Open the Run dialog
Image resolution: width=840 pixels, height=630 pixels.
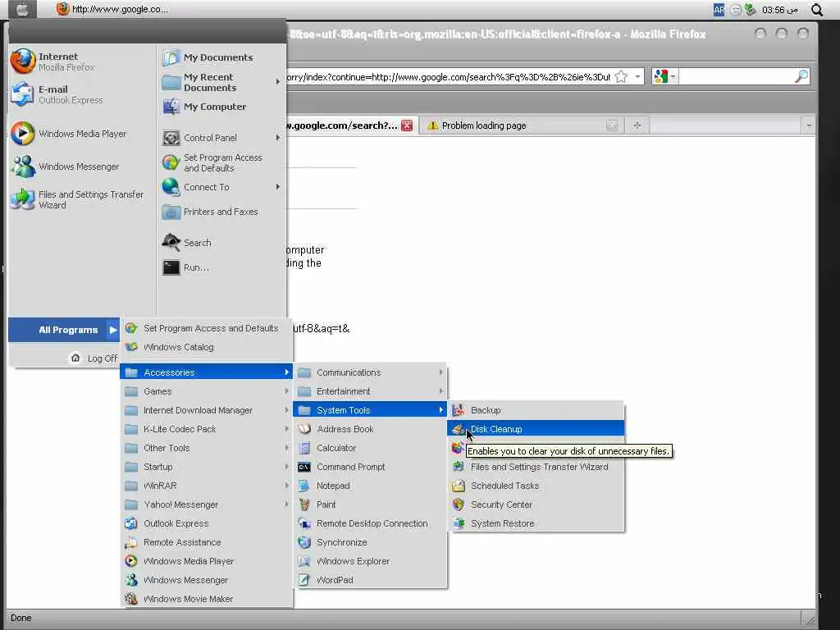[x=186, y=267]
